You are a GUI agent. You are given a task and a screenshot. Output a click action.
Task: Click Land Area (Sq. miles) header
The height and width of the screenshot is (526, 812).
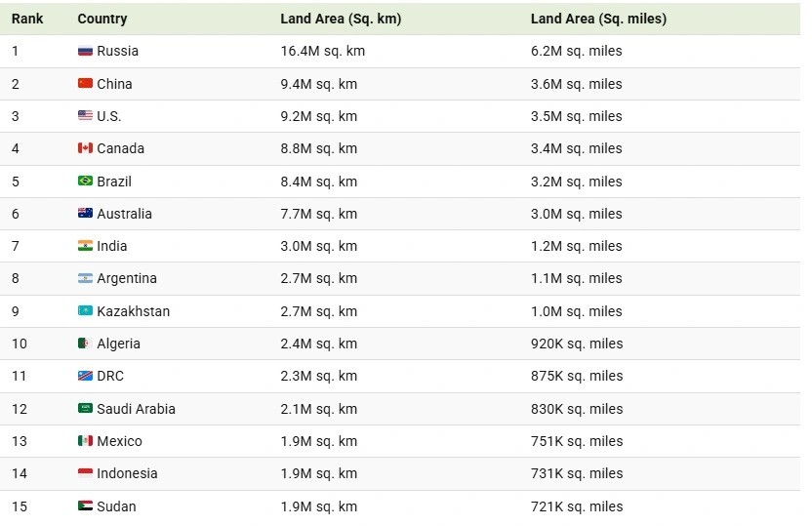[598, 19]
